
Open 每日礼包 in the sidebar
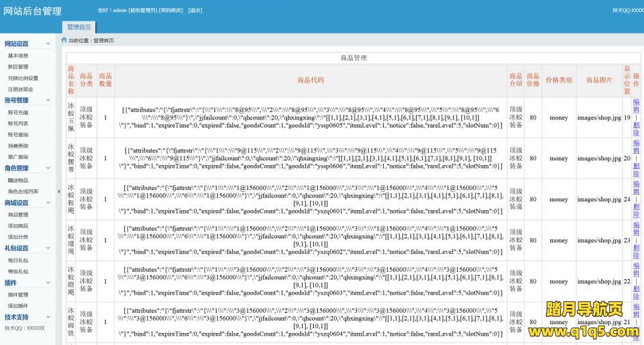click(18, 260)
